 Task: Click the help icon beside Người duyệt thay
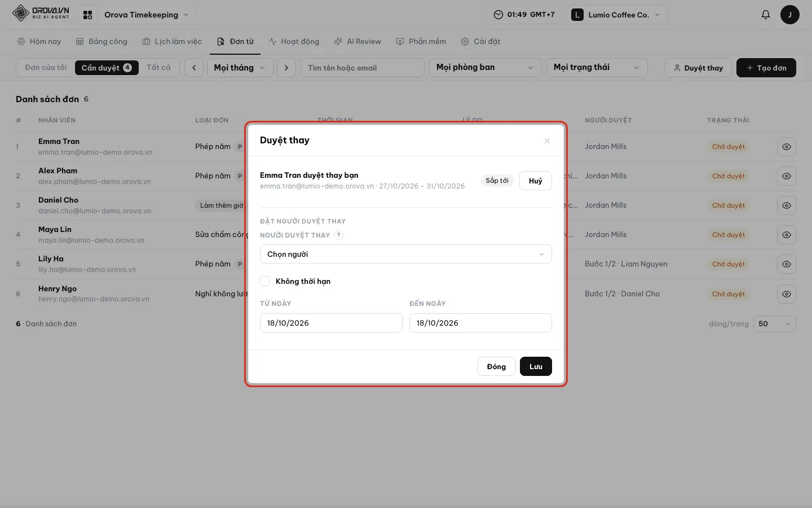pos(338,235)
